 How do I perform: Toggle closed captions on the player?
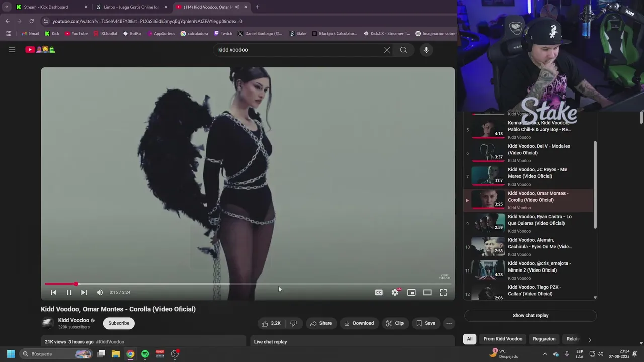(x=379, y=292)
